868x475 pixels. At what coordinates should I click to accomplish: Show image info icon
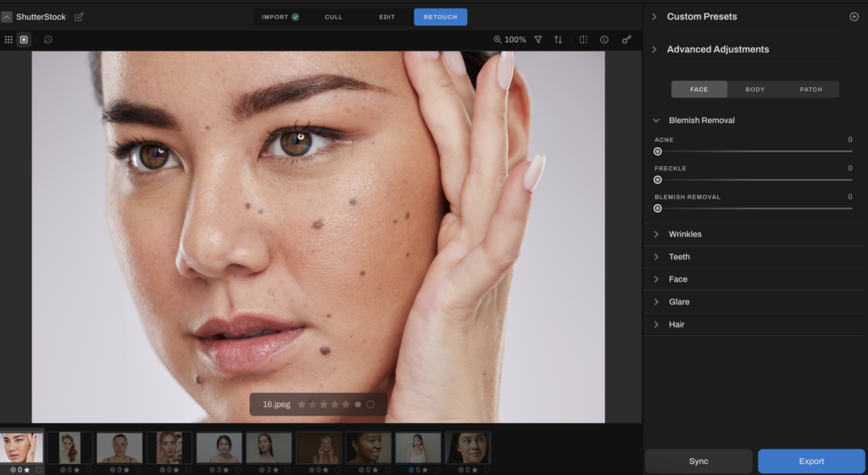[604, 40]
